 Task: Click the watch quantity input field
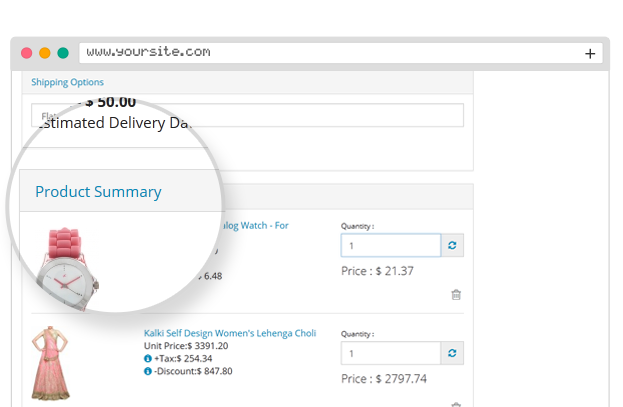pos(391,245)
